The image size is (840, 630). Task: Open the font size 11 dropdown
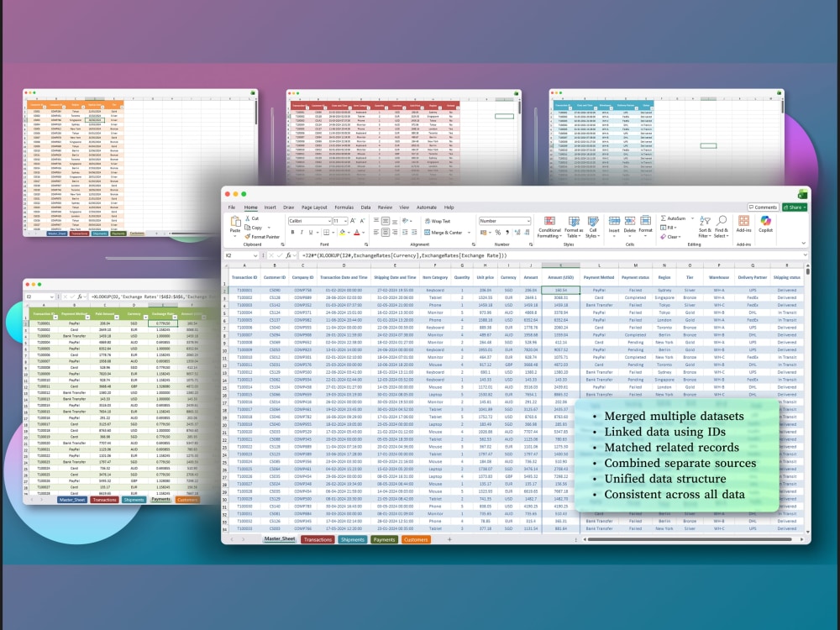(345, 221)
